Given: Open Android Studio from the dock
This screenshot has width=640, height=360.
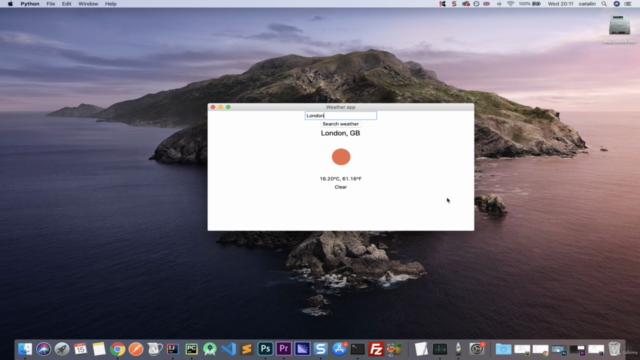Looking at the screenshot, I should pos(210,349).
